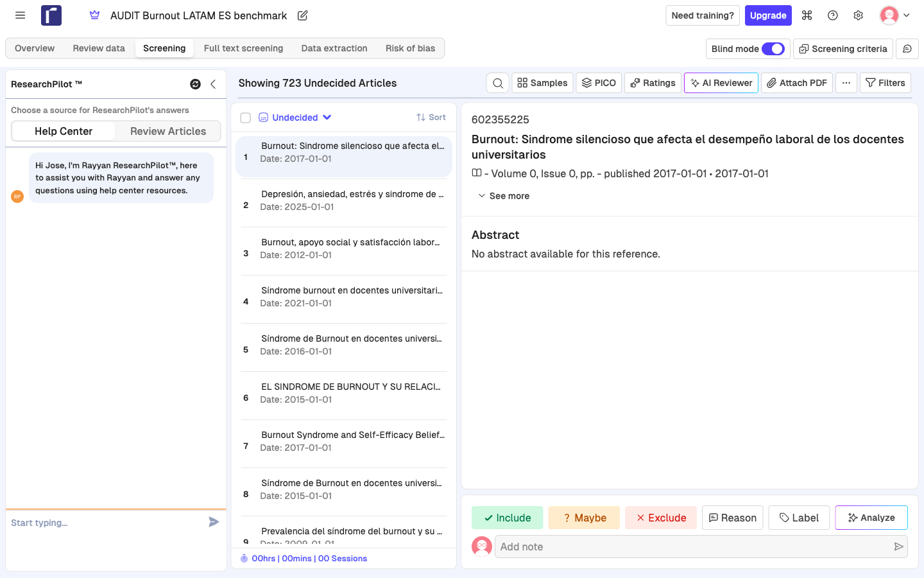The height and width of the screenshot is (578, 924).
Task: Add a Label to article
Action: 799,518
